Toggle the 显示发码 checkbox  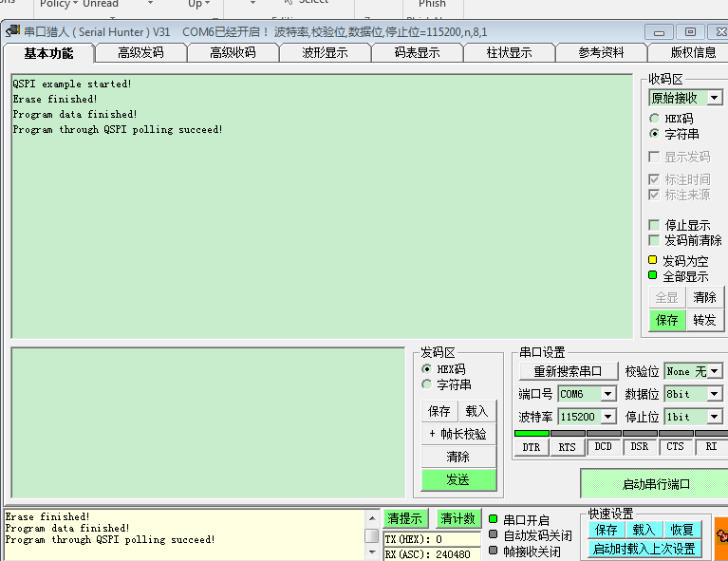pyautogui.click(x=654, y=157)
